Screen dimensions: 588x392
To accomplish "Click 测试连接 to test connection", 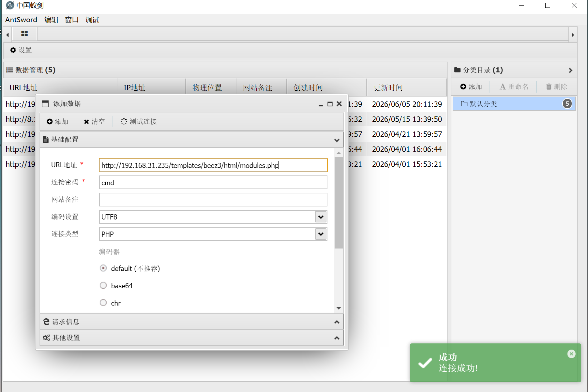I will pos(139,122).
